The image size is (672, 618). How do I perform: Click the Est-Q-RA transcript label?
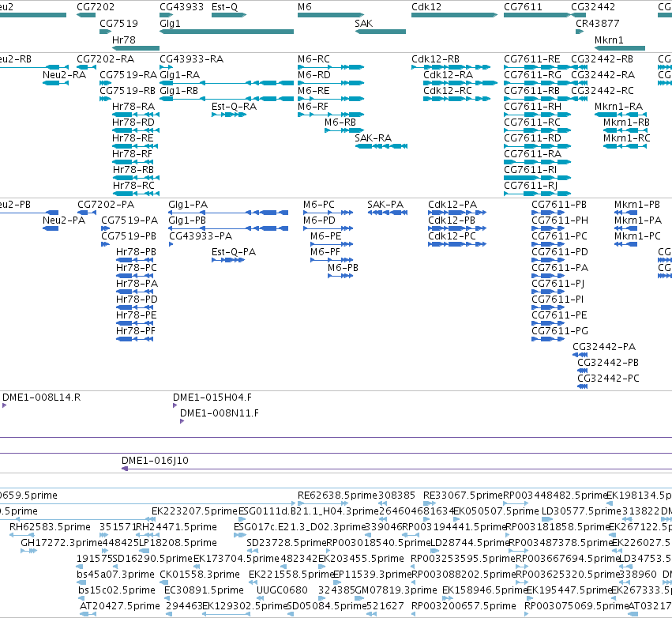[x=234, y=107]
